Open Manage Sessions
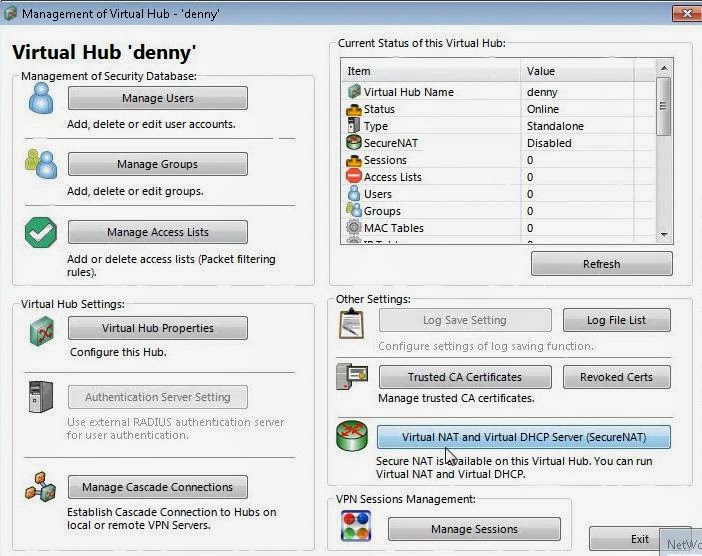The width and height of the screenshot is (702, 556). click(x=474, y=529)
